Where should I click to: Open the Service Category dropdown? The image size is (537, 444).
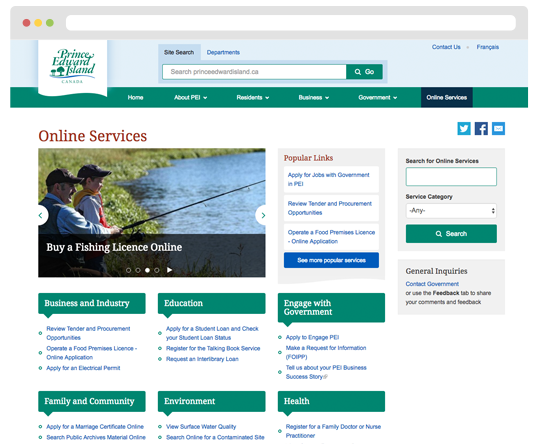point(451,211)
